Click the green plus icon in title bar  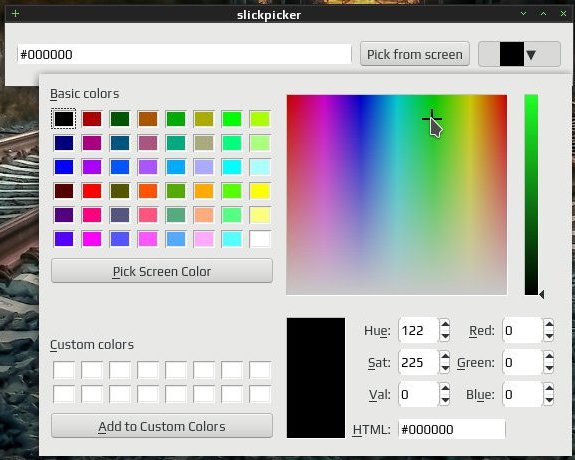click(15, 14)
